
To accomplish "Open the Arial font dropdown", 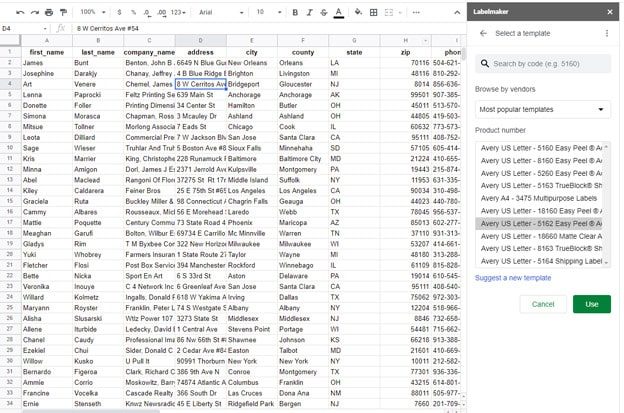I will point(221,12).
